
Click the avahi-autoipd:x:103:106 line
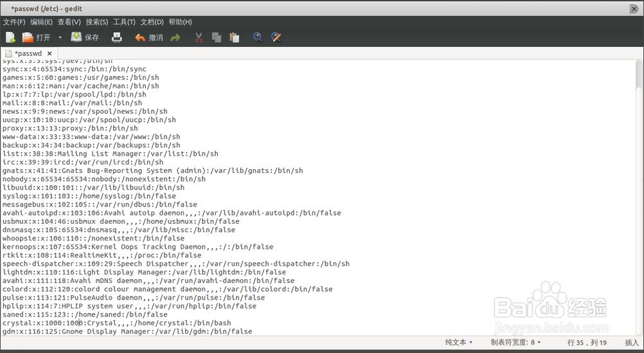coord(172,213)
